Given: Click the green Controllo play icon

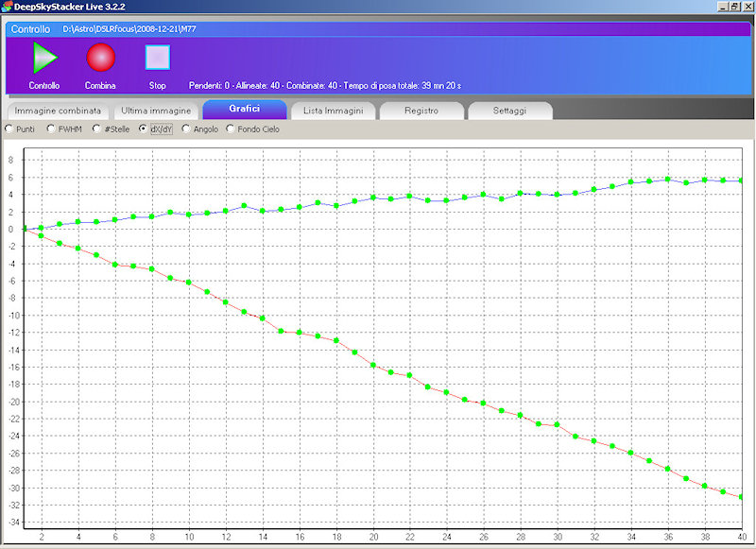Looking at the screenshot, I should pos(43,59).
